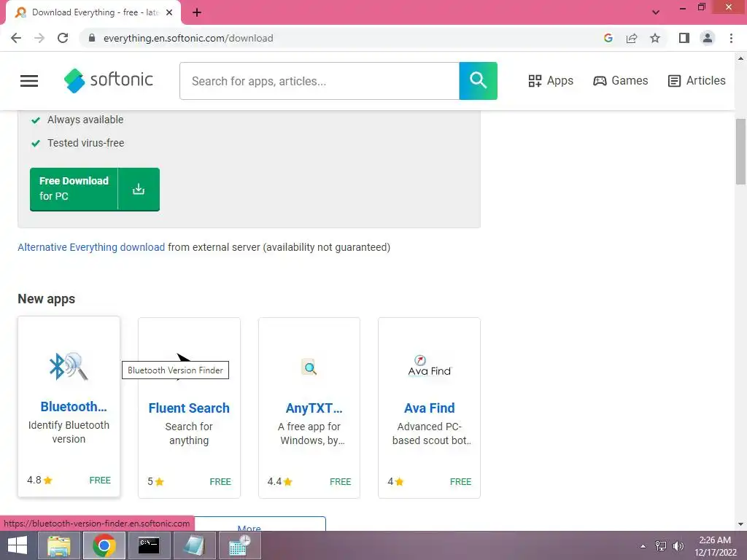Click the address bar URL
Viewport: 747px width, 560px height.
188,38
